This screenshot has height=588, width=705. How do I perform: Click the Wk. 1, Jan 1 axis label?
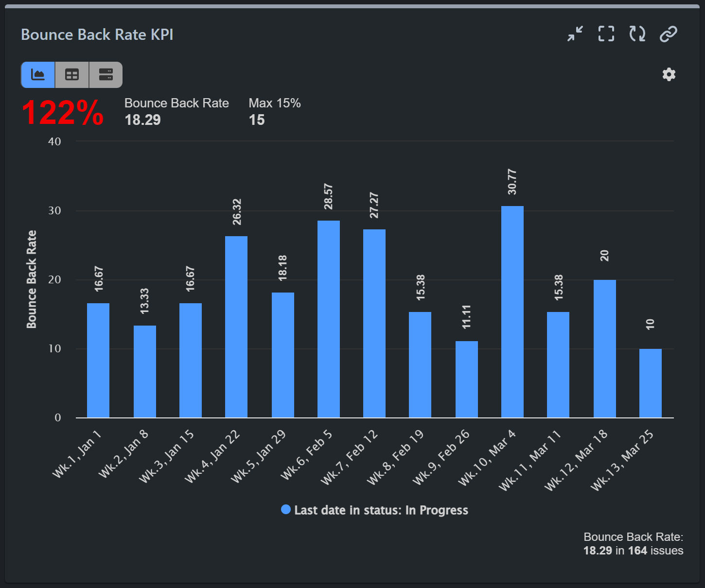click(78, 454)
